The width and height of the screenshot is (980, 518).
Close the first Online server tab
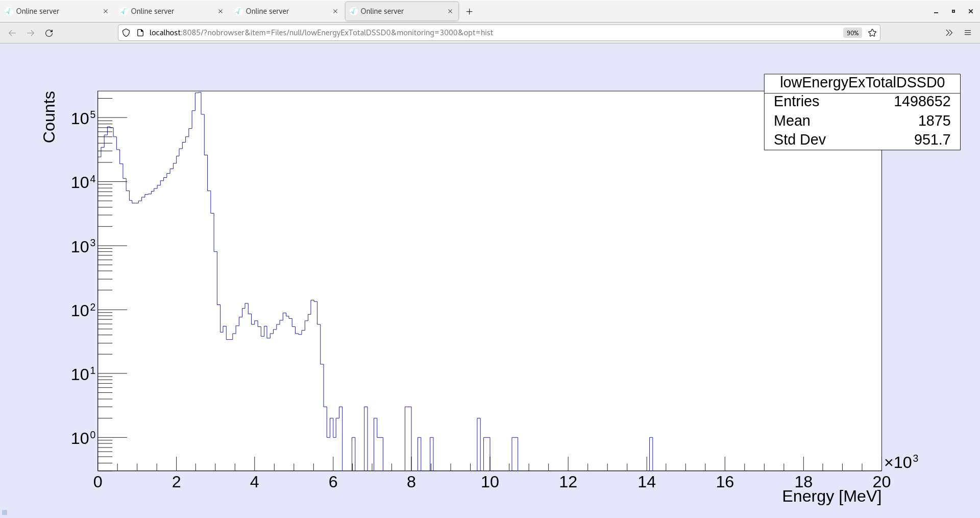106,11
